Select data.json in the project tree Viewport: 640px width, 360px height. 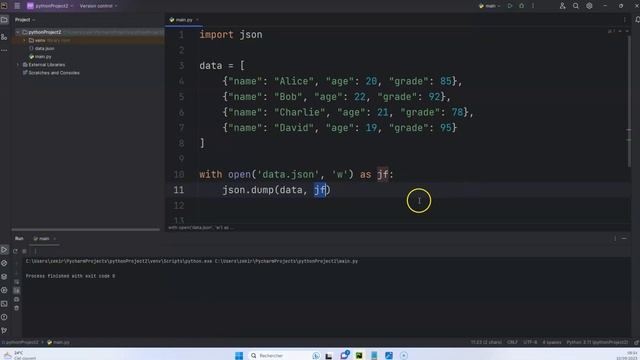coord(44,49)
